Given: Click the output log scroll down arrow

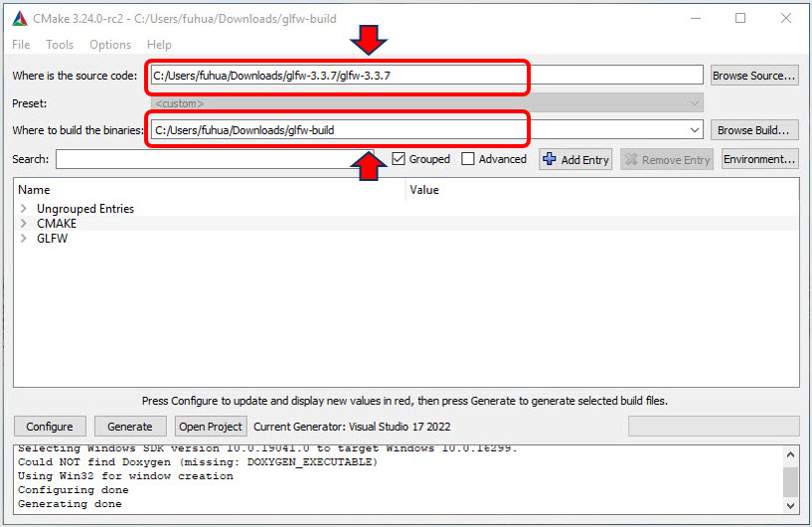Looking at the screenshot, I should 790,506.
